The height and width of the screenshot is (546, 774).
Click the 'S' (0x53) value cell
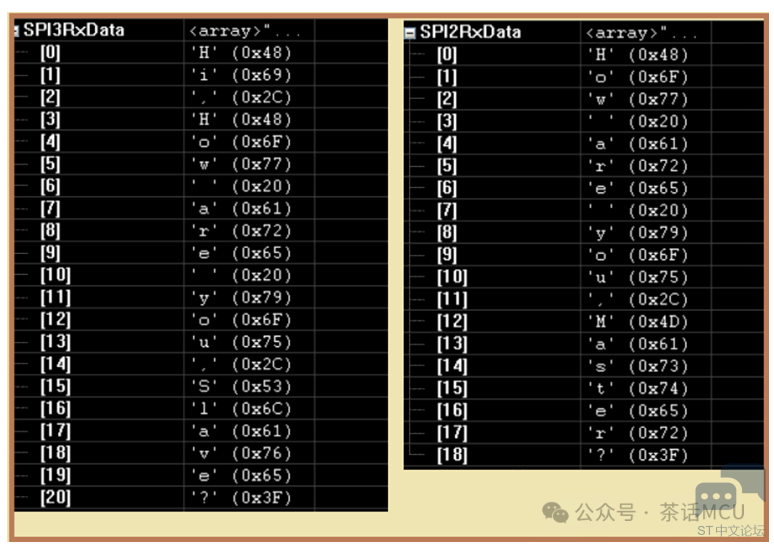tap(240, 386)
